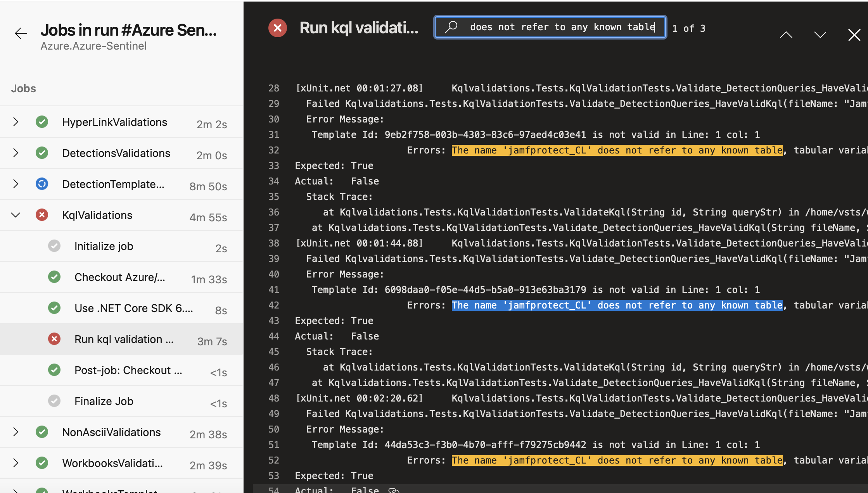Close the log search bar
The height and width of the screenshot is (493, 868).
coord(854,35)
